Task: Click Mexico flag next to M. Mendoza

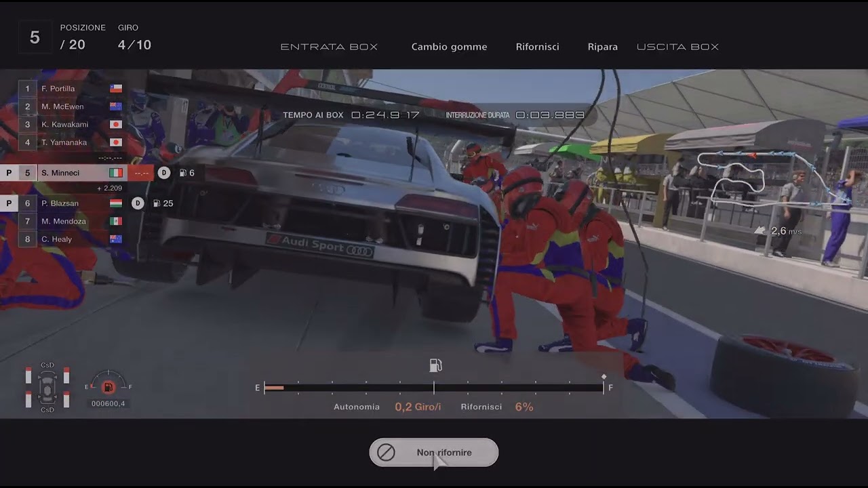Action: tap(116, 221)
